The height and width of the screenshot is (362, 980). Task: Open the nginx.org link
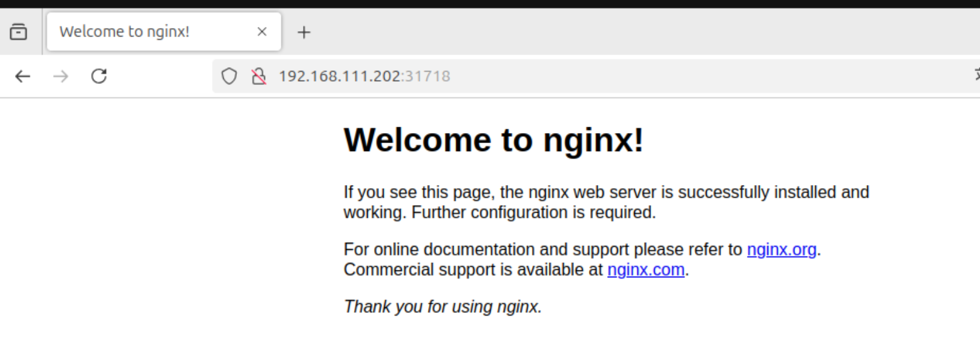[x=781, y=250]
